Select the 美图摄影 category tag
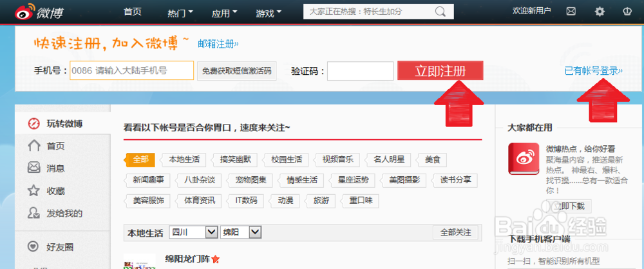Viewport: 644px width, 269px height. pos(404,180)
